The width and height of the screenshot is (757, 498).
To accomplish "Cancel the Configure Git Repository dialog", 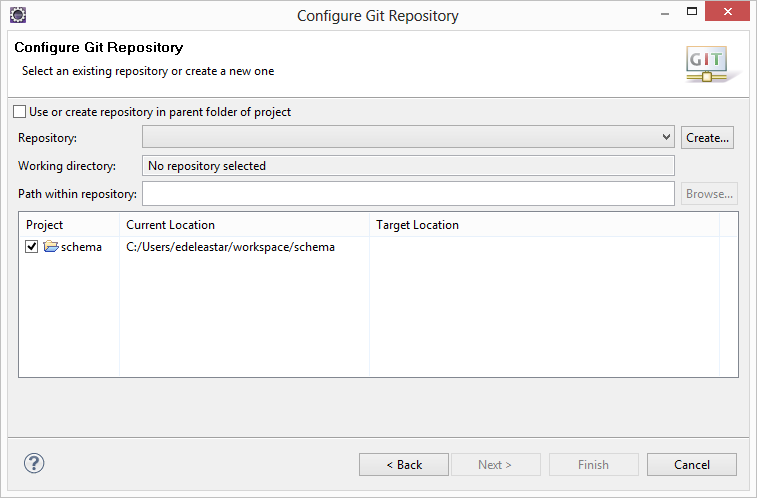I will click(692, 464).
